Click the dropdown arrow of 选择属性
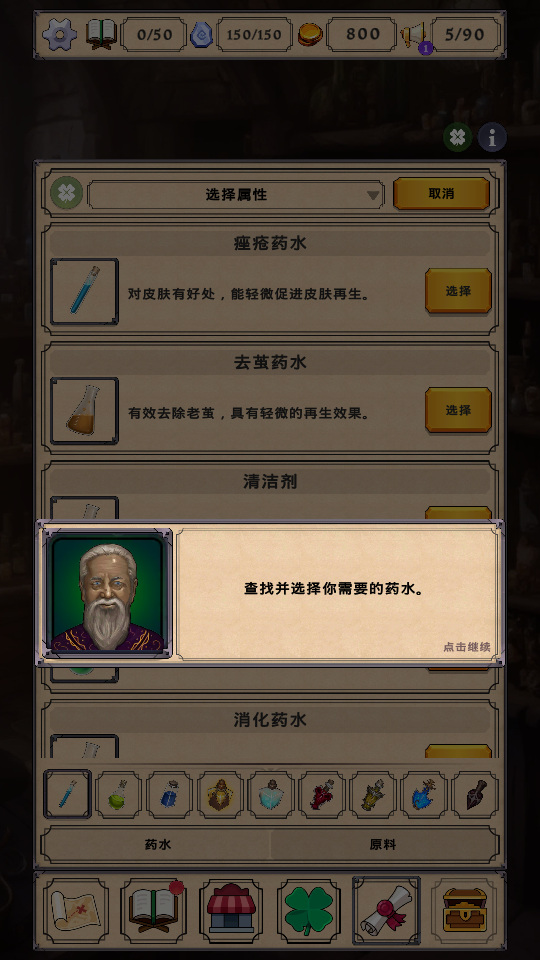Viewport: 540px width, 960px height. point(373,196)
